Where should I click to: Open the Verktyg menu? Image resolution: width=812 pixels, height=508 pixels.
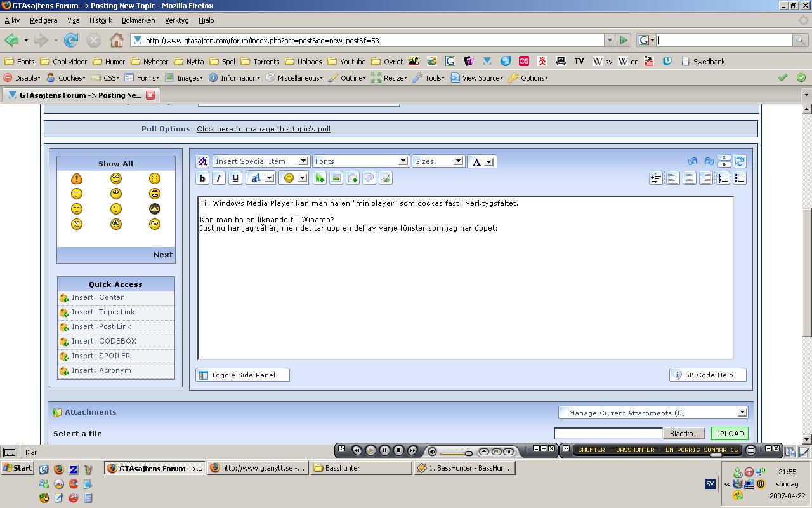click(x=177, y=20)
